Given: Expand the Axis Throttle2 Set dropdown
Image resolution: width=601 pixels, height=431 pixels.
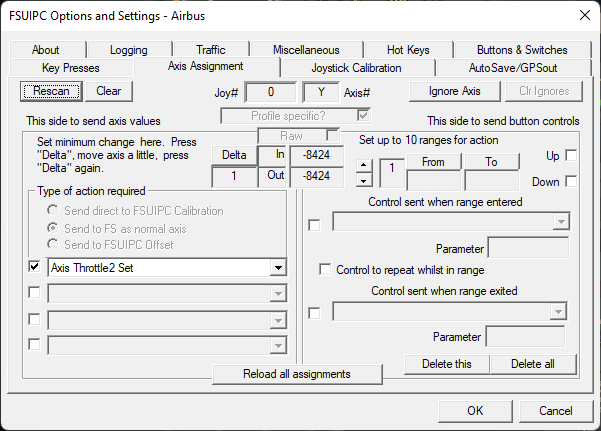Looking at the screenshot, I should 278,268.
